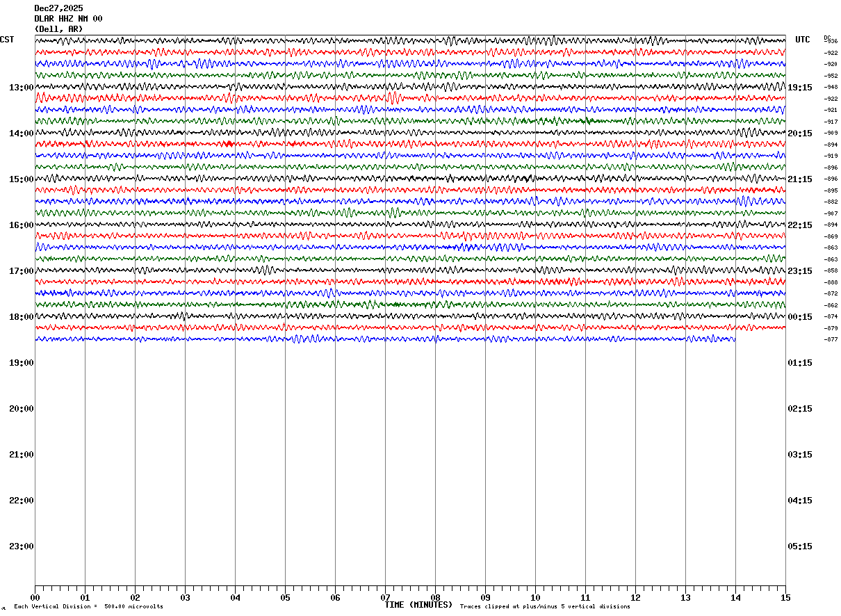This screenshot has height=616, width=841.
Task: Click the DC offset value -882
Action: (831, 202)
